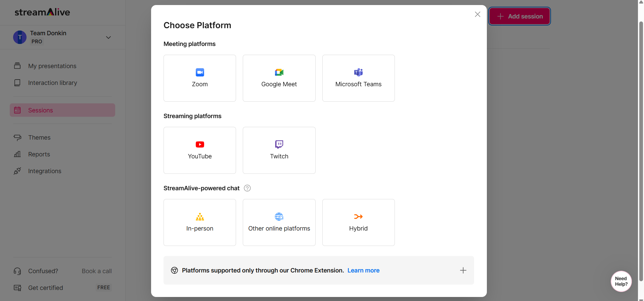Click the Confused? help text
Image resolution: width=644 pixels, height=301 pixels.
(x=43, y=271)
